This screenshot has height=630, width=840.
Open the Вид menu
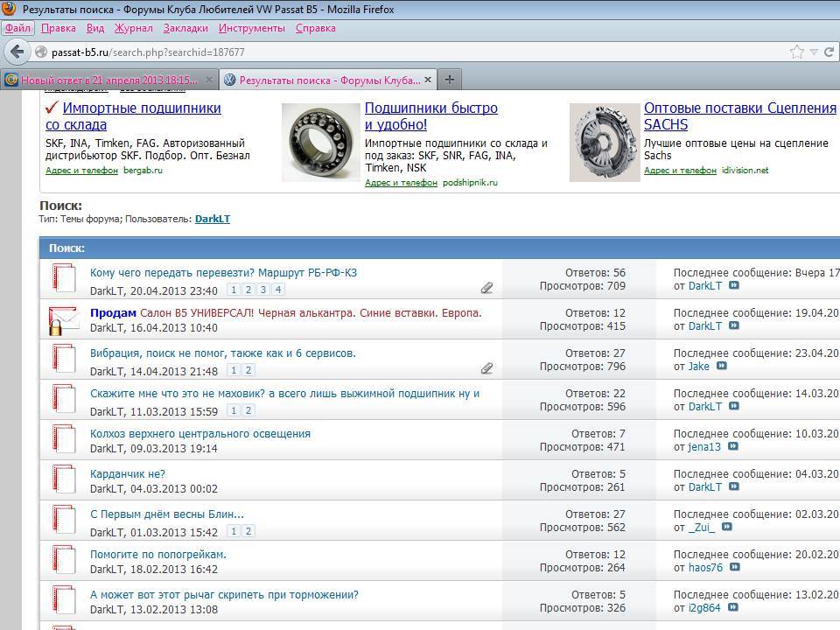tap(95, 28)
